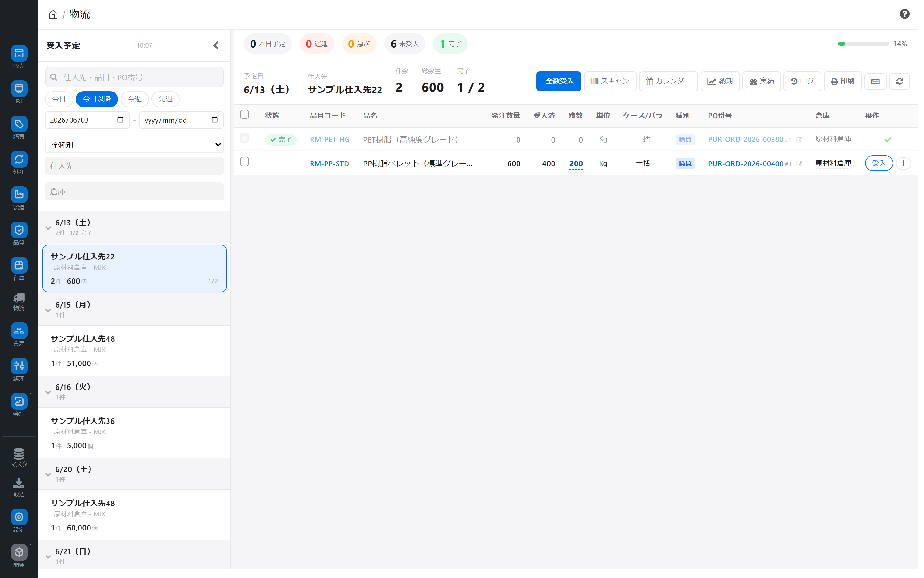Viewport: 924px width, 578px height.
Task: Tick the checkbox for RM-PET-HG row
Action: tap(244, 138)
